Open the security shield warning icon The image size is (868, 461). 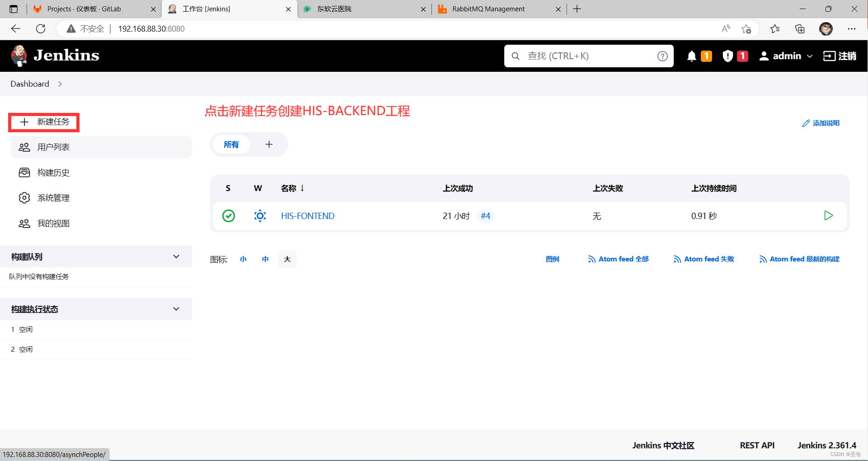tap(727, 56)
